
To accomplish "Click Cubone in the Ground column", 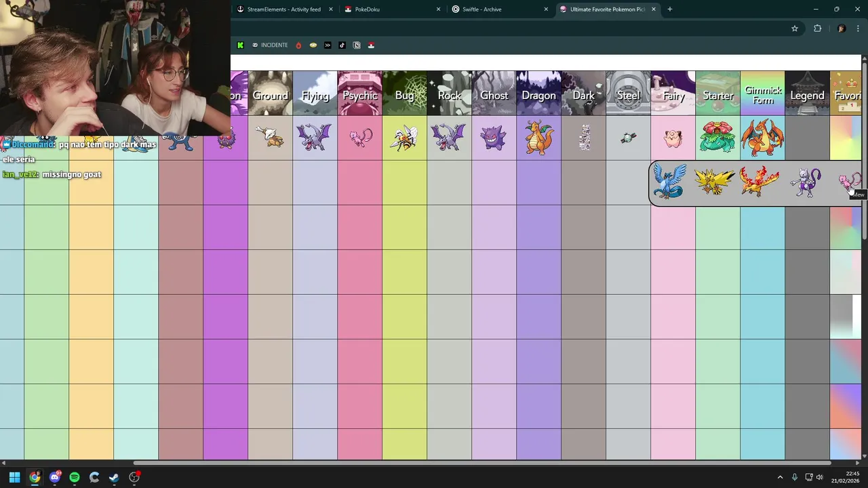I will coord(271,138).
